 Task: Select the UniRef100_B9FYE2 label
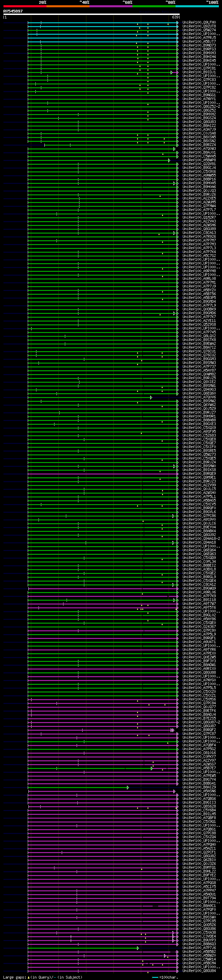click(199, 875)
